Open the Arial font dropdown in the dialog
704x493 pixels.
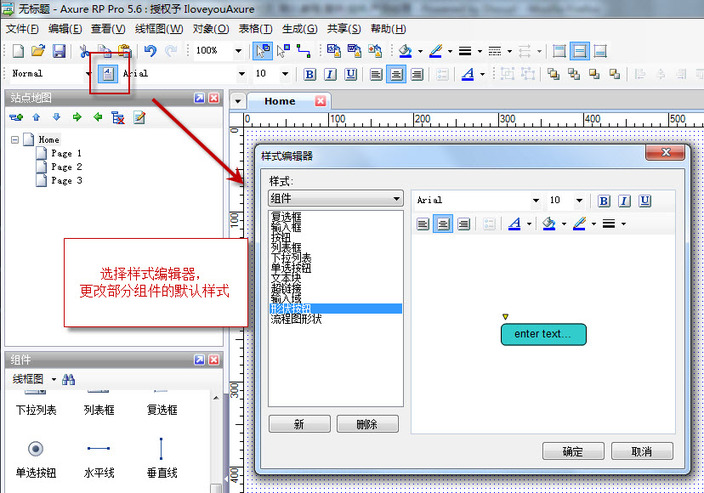pyautogui.click(x=478, y=201)
